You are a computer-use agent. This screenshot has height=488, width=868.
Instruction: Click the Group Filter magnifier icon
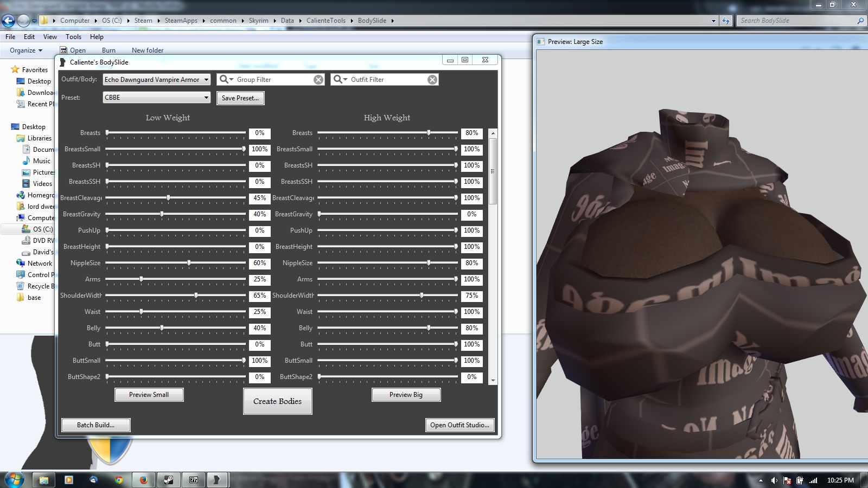(225, 80)
